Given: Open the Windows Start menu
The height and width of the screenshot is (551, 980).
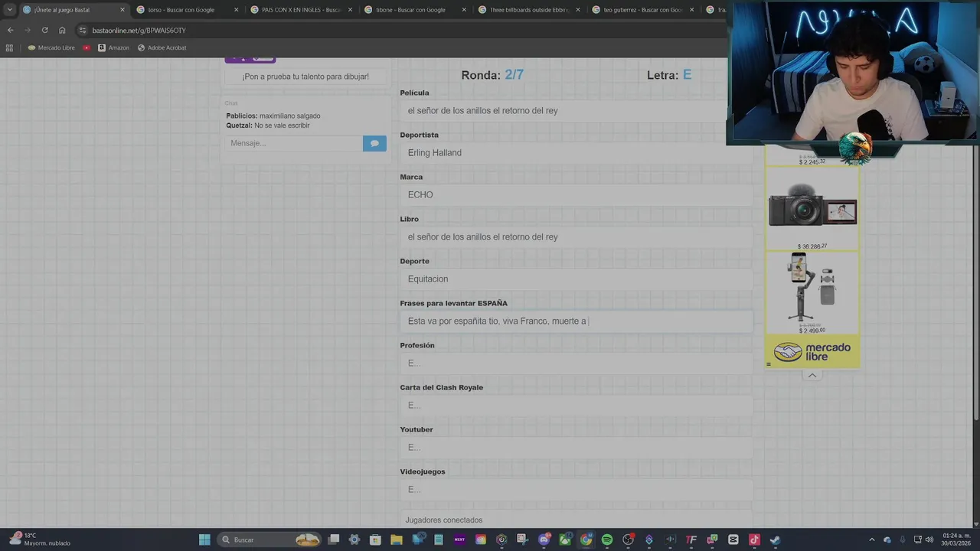Looking at the screenshot, I should 204,540.
